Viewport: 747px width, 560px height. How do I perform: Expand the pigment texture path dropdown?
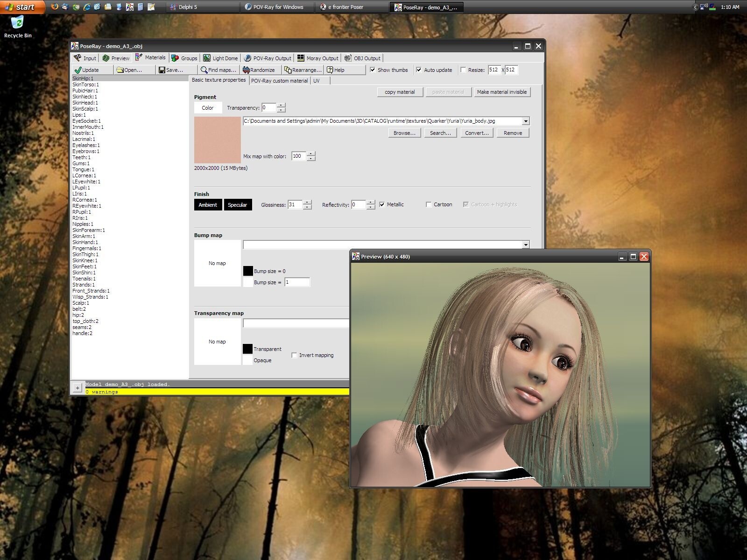(x=526, y=121)
